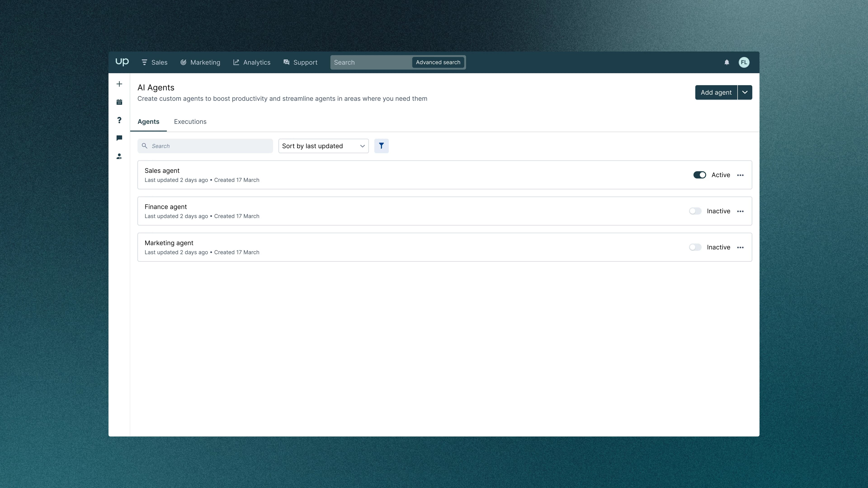Open the Sort by last updated dropdown

[323, 146]
